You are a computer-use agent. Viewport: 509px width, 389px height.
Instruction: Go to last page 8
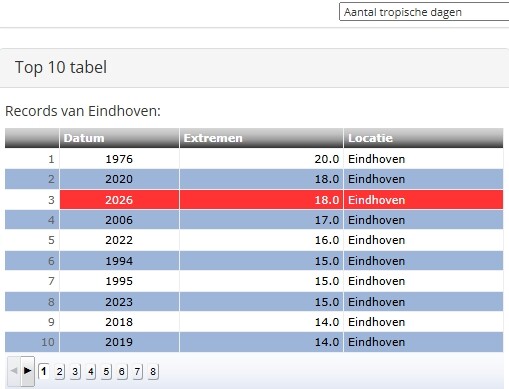pos(153,371)
